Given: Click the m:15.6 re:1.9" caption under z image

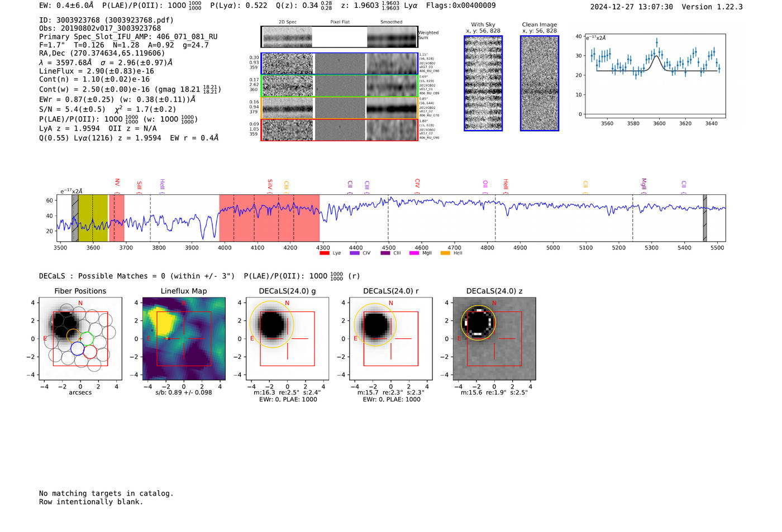Looking at the screenshot, I should 494,392.
